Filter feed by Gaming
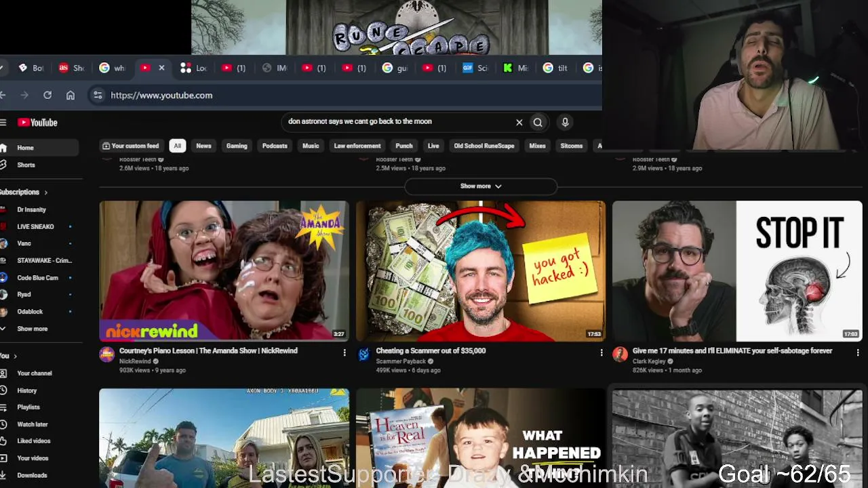The height and width of the screenshot is (488, 868). point(237,146)
